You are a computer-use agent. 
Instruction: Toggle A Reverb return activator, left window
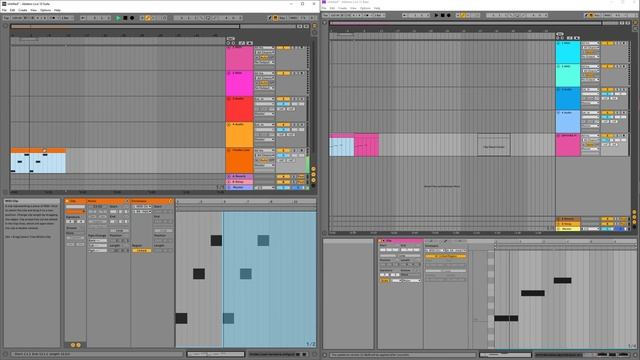click(x=283, y=177)
